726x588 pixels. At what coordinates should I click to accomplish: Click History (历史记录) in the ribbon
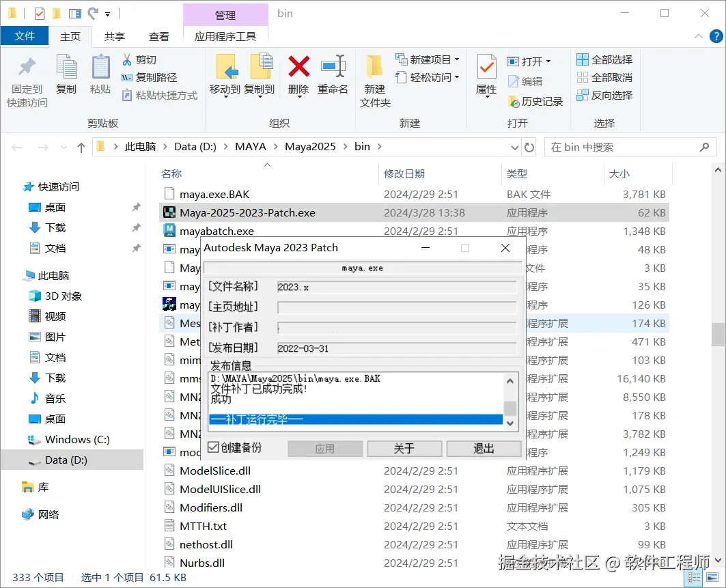[x=535, y=101]
